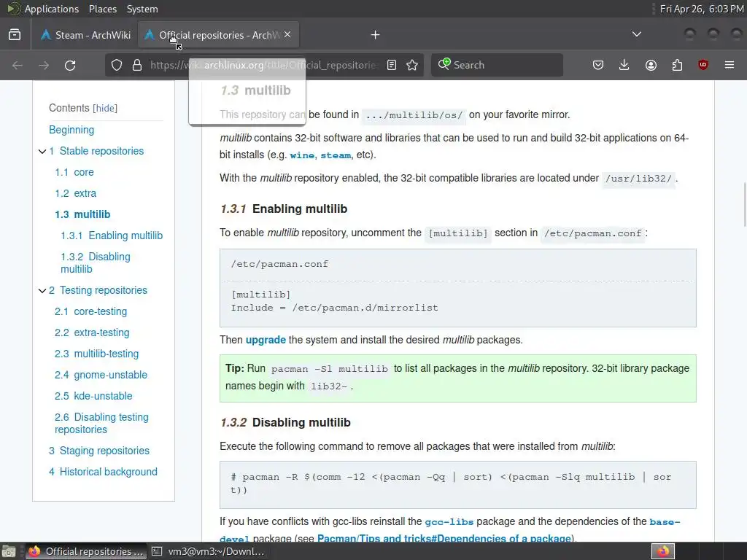This screenshot has width=747, height=560.
Task: Go to 4 Historical background section
Action: pyautogui.click(x=103, y=472)
